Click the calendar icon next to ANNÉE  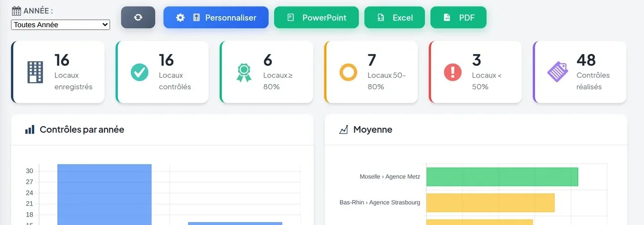pyautogui.click(x=16, y=11)
